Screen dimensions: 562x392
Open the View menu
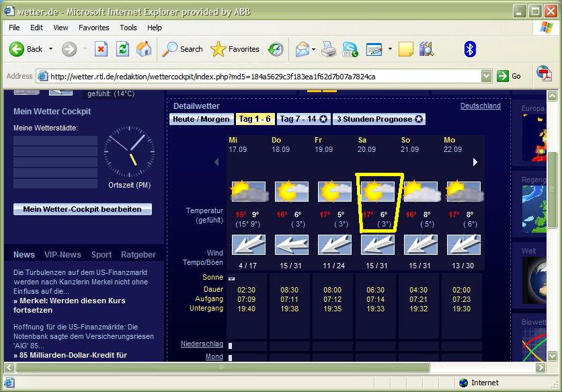pos(61,28)
